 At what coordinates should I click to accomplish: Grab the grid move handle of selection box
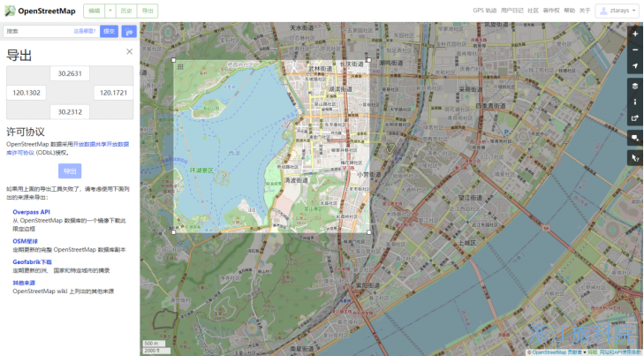point(180,67)
